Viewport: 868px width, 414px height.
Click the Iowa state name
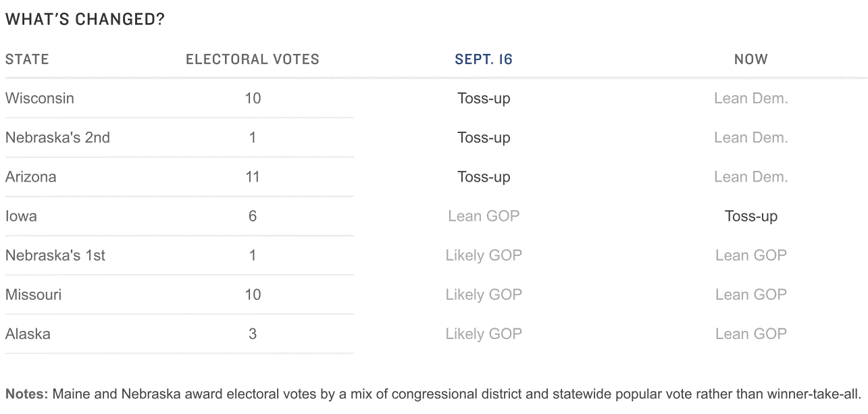coord(21,216)
